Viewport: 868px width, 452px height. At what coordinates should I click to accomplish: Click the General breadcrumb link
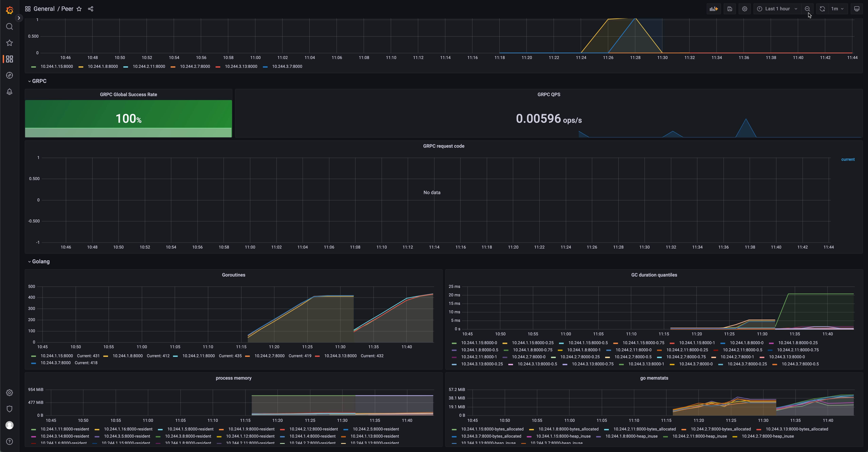(x=44, y=9)
